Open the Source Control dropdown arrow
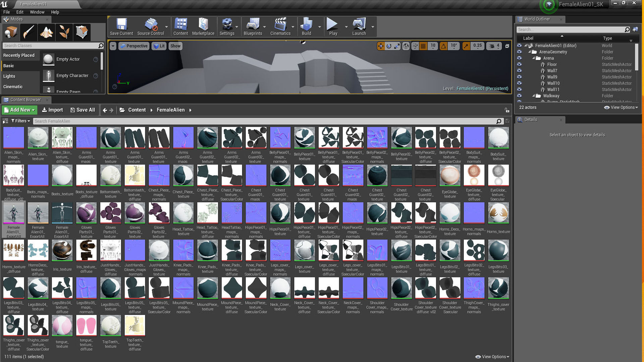Viewport: 644px width, 362px height. pos(166,27)
